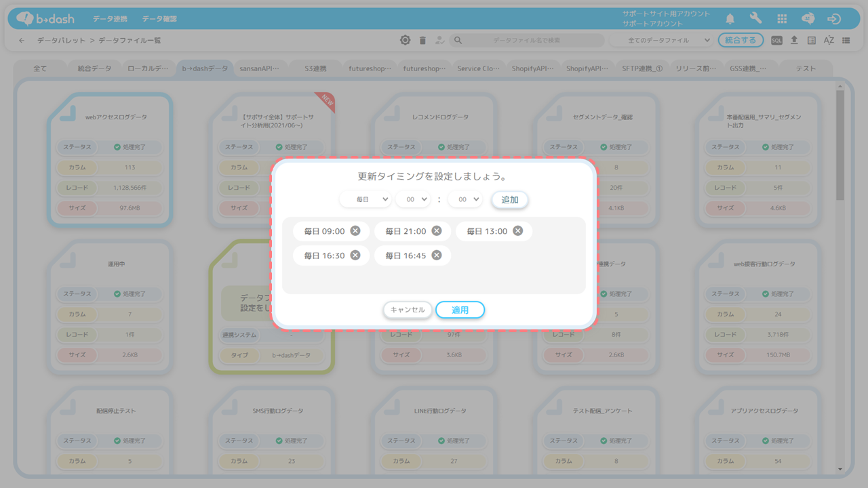Viewport: 868px width, 488px height.
Task: Select the Service Clo… tab
Action: point(479,68)
